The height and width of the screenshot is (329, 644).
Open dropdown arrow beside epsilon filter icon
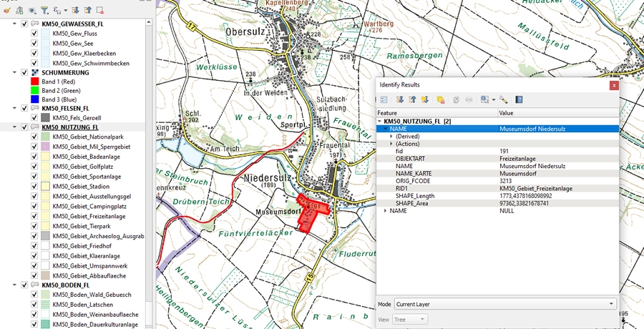point(66,10)
